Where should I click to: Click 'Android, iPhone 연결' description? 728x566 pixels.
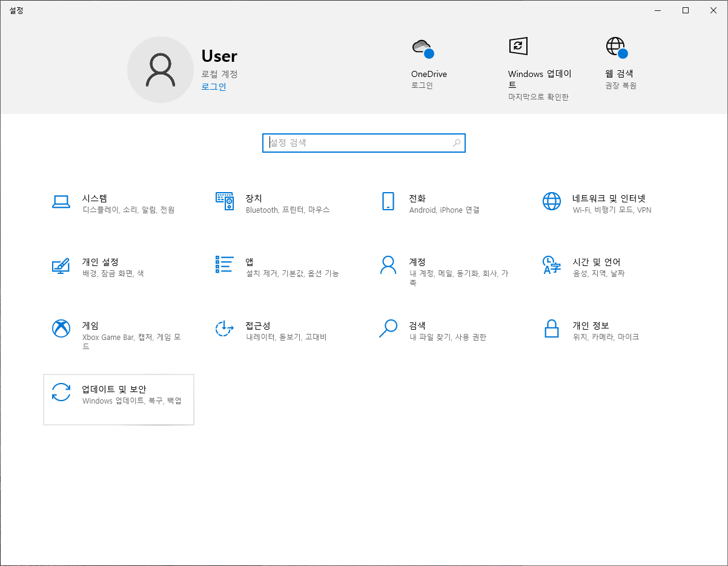(x=444, y=210)
